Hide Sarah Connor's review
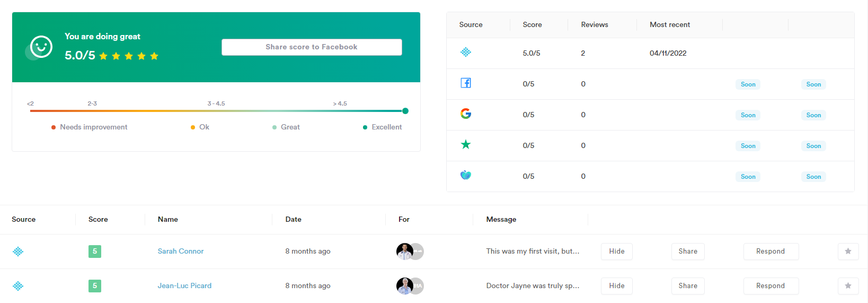 point(616,252)
